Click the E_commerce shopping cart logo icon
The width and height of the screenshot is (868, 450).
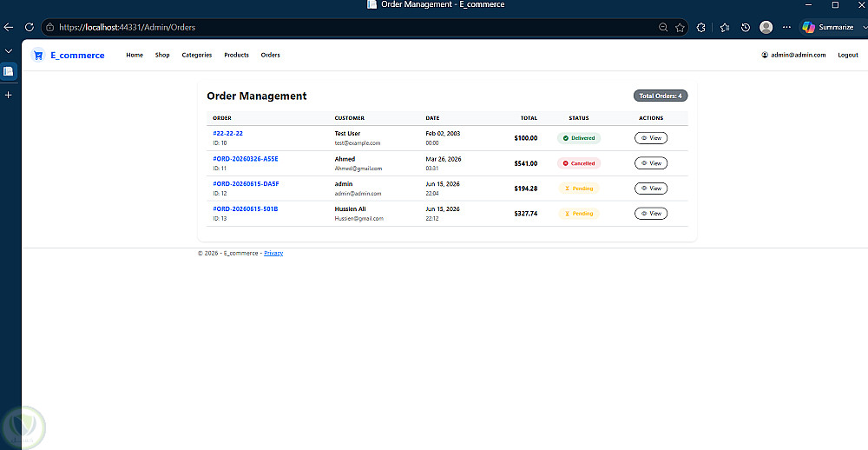pyautogui.click(x=37, y=55)
